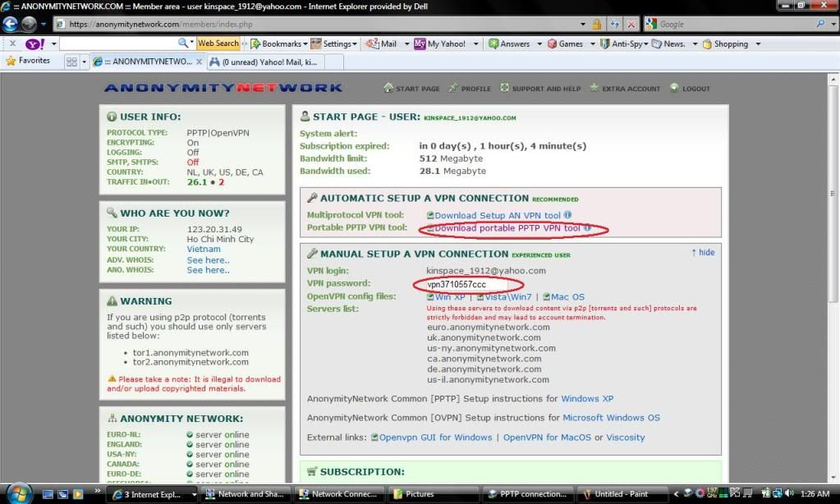
Task: Open Microsoft Windows OS OVPN instructions
Action: point(611,418)
